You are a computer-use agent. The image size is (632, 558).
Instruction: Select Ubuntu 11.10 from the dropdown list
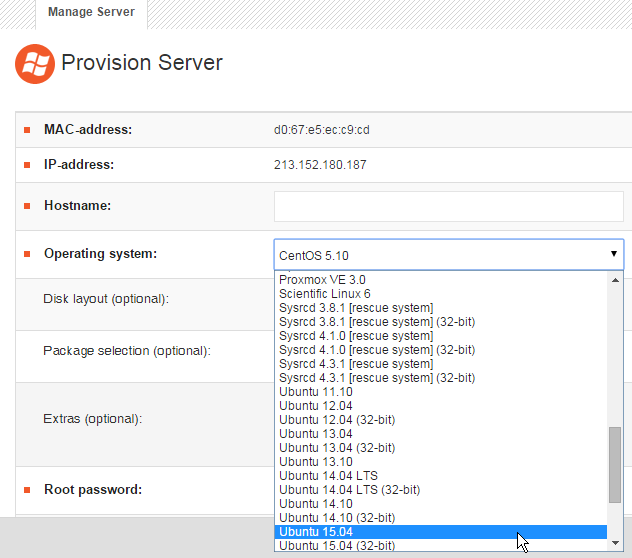coord(441,391)
